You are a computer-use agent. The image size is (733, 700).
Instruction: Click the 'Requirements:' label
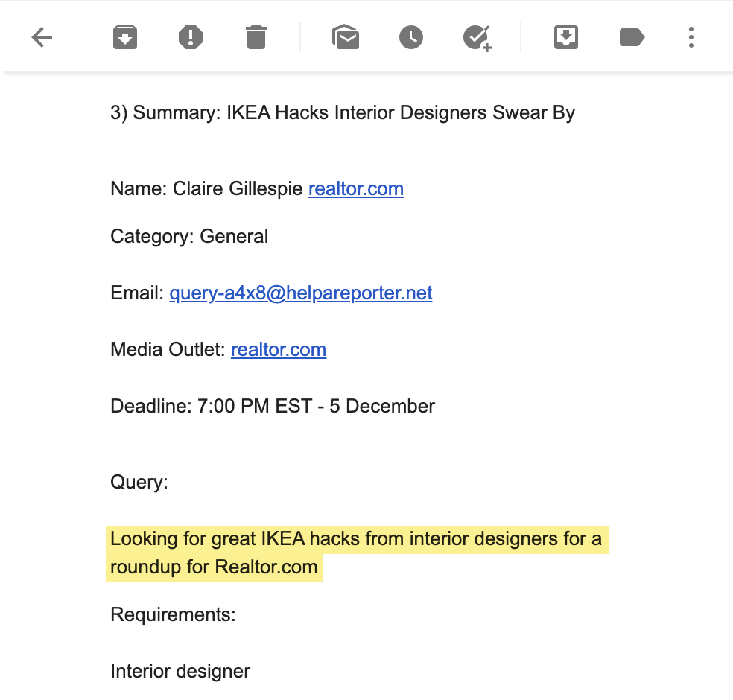[x=173, y=615]
